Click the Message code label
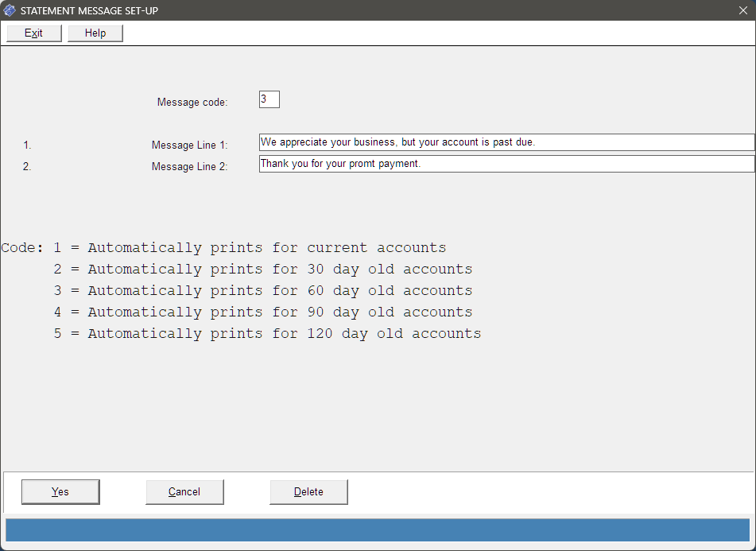This screenshot has height=551, width=756. pyautogui.click(x=192, y=103)
